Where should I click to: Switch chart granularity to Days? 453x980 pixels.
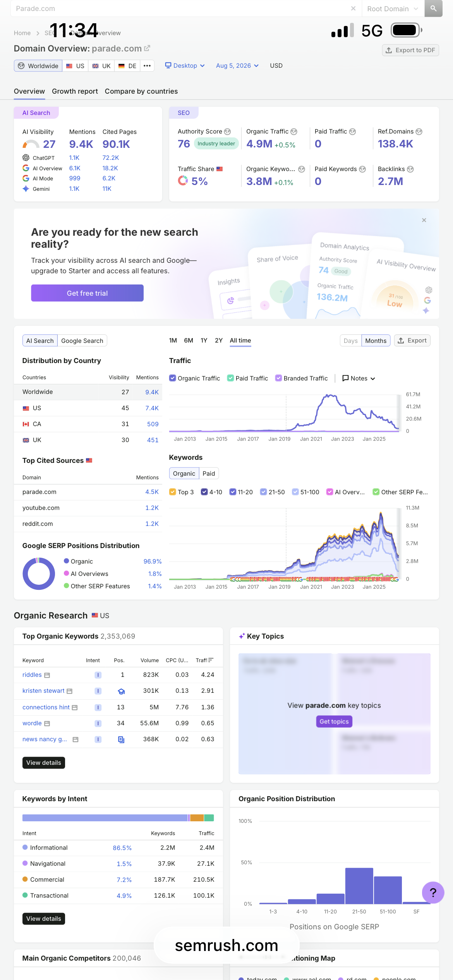point(351,341)
